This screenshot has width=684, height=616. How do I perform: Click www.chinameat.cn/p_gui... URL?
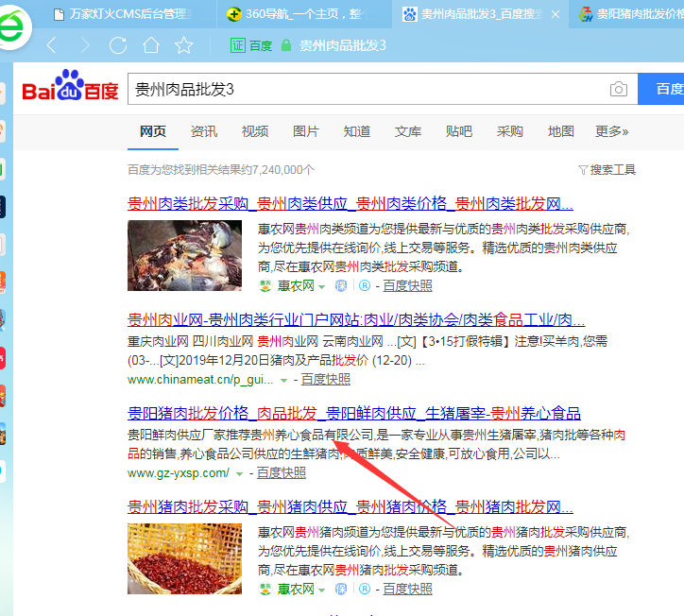tap(200, 380)
